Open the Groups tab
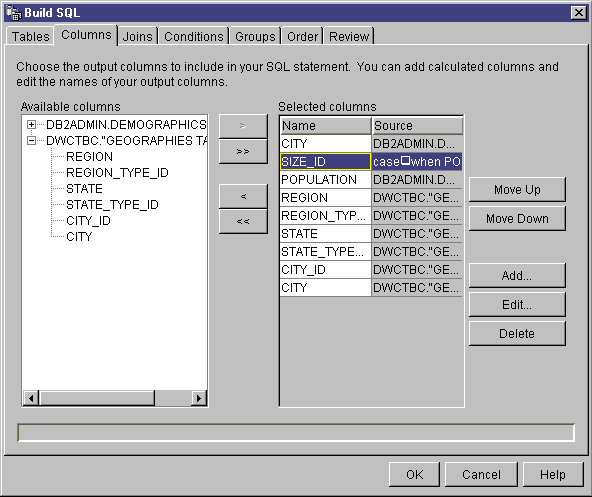592x497 pixels. click(255, 37)
